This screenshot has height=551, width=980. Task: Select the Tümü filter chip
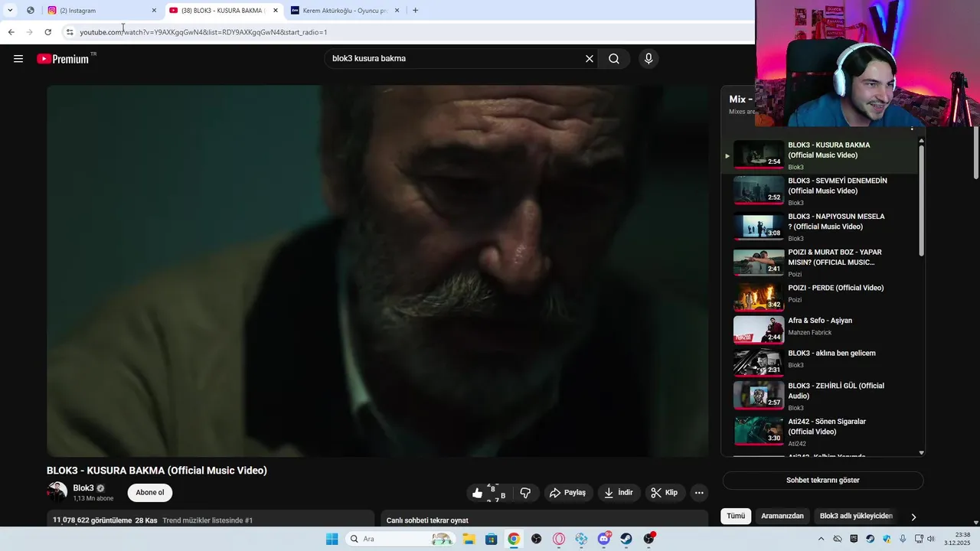736,516
